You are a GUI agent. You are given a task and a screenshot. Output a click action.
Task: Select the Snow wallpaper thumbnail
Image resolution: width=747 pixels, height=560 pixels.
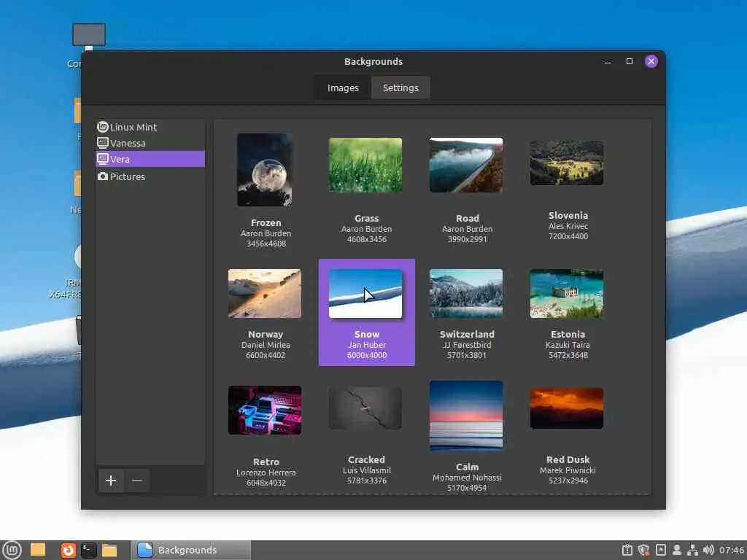[x=365, y=293]
